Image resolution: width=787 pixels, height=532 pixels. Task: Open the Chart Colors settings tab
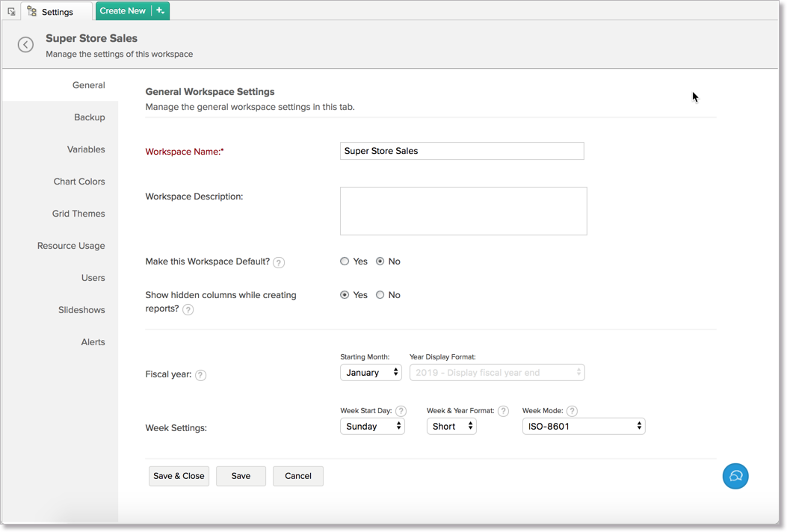pos(79,182)
